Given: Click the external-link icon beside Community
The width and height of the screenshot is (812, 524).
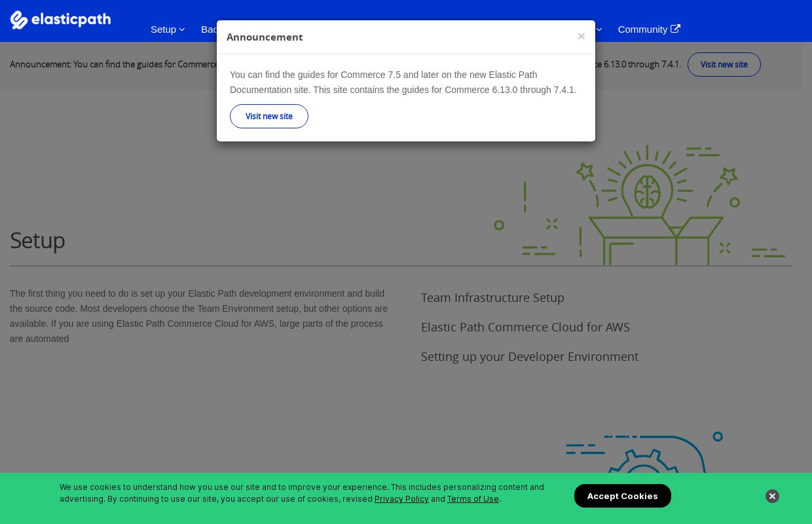Looking at the screenshot, I should pos(676,29).
